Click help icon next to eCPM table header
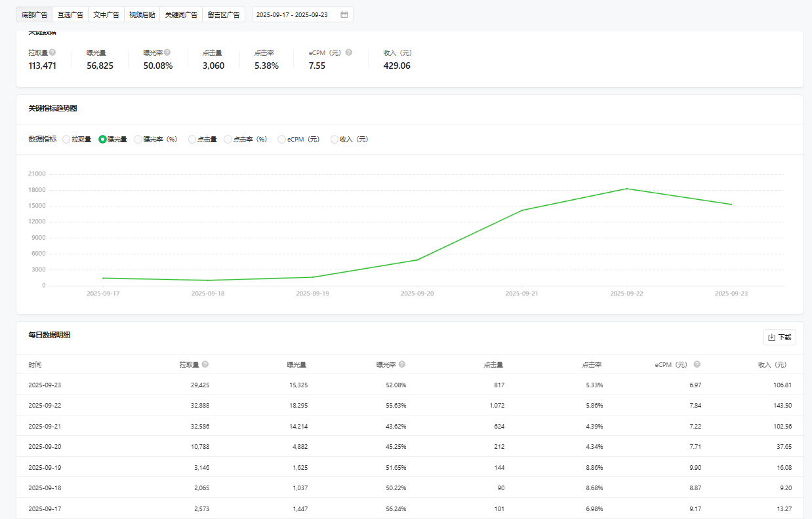This screenshot has height=519, width=812. click(x=697, y=364)
